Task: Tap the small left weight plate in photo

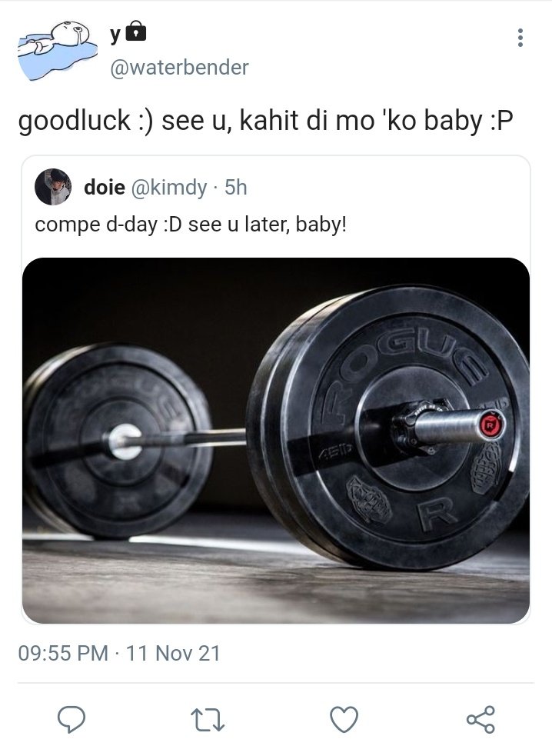Action: (x=118, y=441)
